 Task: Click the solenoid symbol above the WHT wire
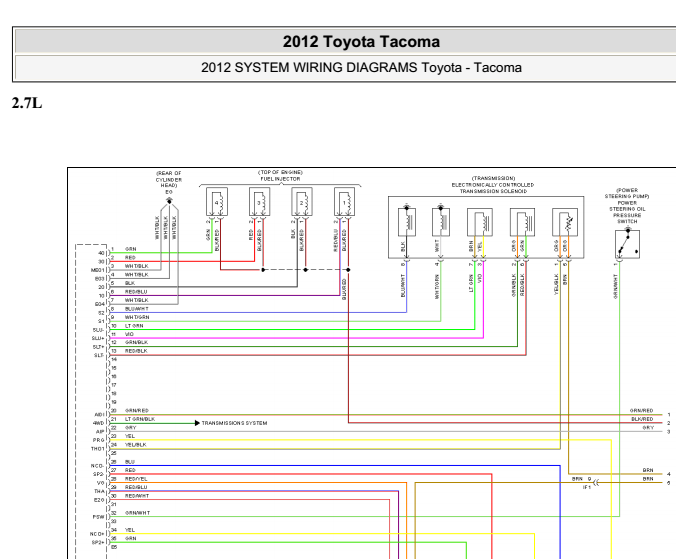(x=441, y=222)
